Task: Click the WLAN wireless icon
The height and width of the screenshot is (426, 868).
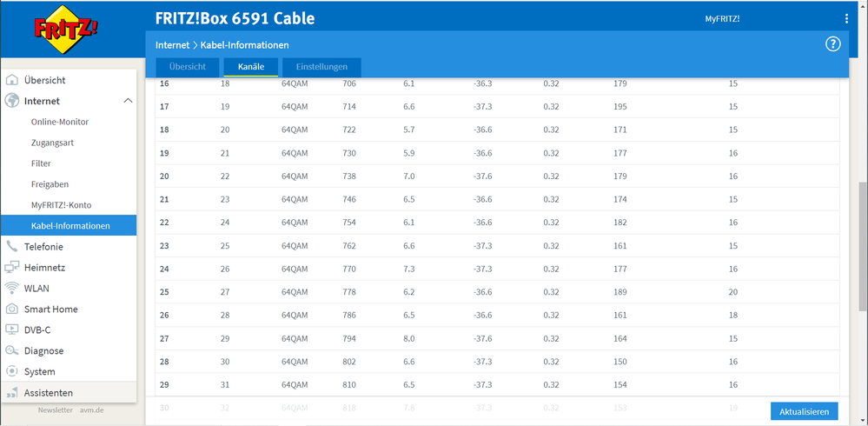Action: point(12,289)
